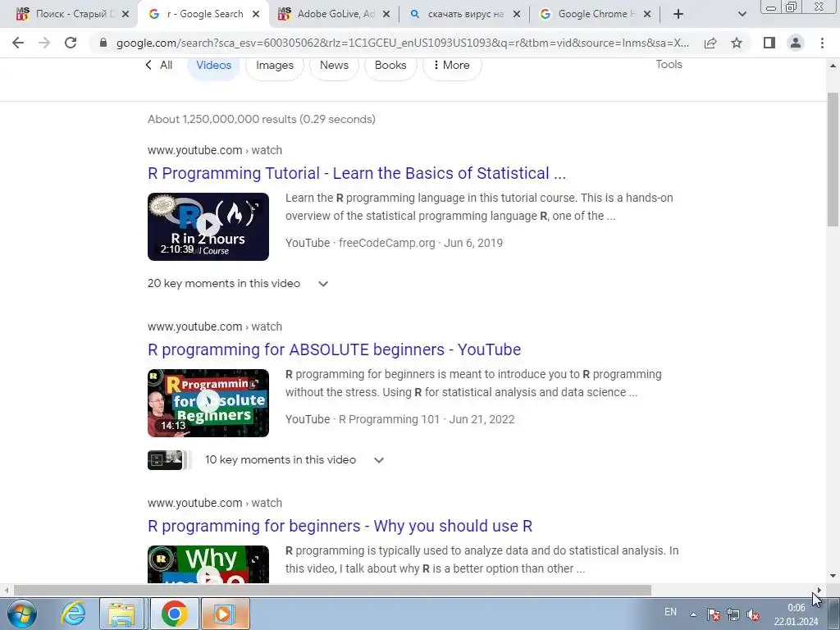Click the www.youtube.com › watch text above 'ABSOLUTE beginners'

coord(215,326)
